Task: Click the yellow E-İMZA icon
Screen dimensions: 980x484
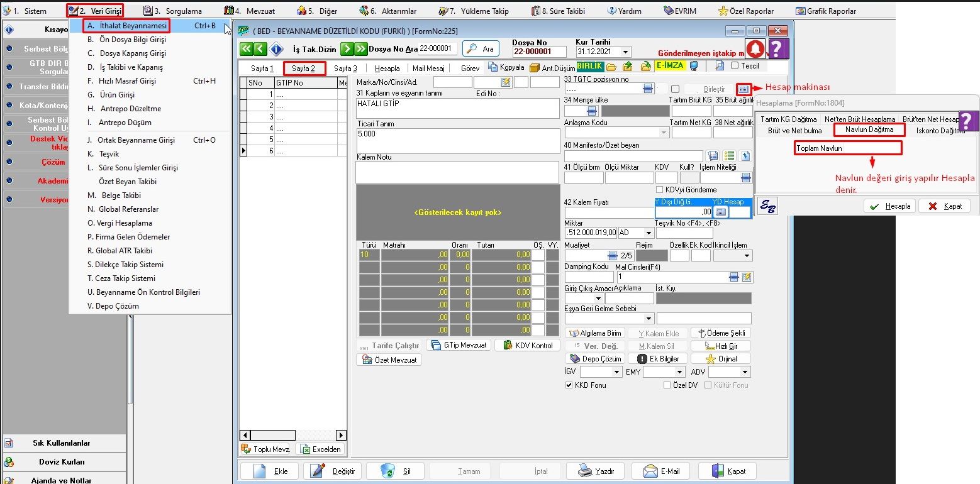Action: coord(670,65)
